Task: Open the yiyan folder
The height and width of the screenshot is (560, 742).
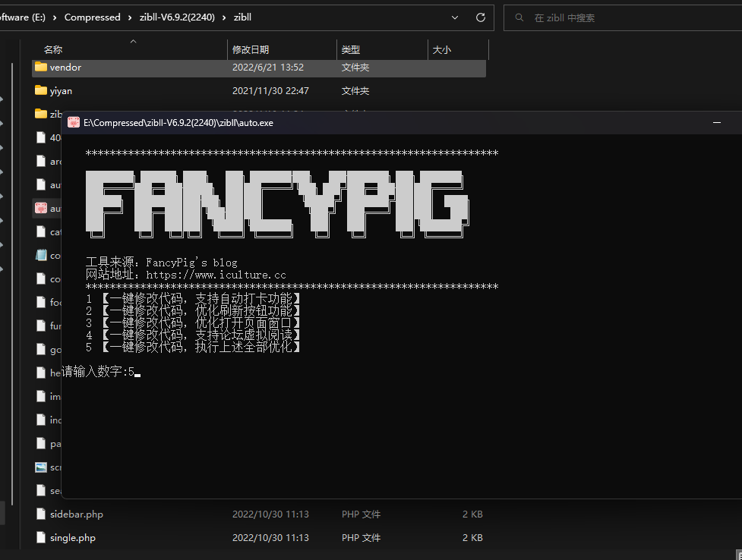Action: (x=61, y=91)
